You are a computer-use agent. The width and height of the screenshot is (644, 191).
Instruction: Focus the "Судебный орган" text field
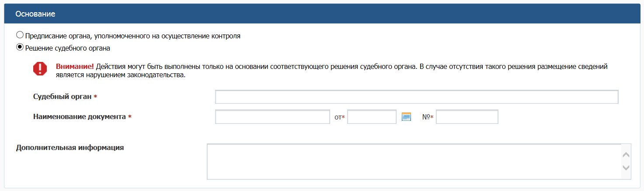[x=416, y=97]
